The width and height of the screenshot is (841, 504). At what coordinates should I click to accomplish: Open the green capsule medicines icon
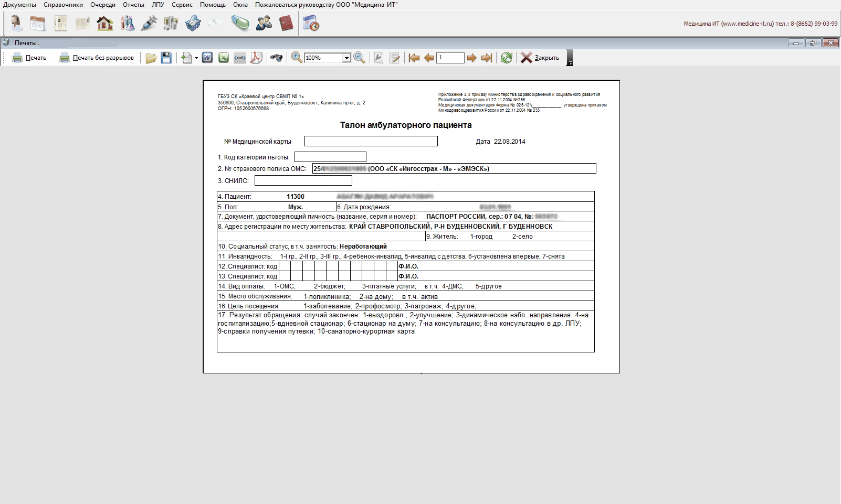tap(240, 23)
